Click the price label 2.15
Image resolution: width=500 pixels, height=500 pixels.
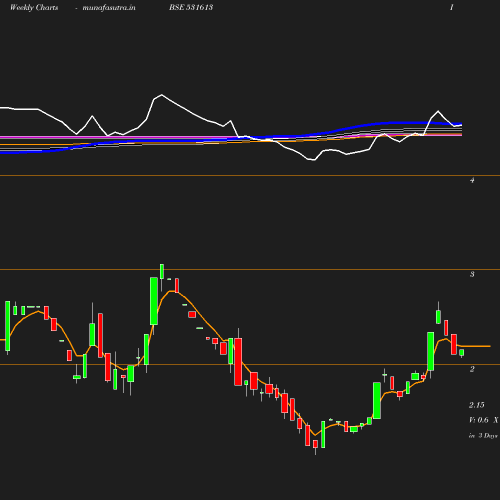[x=477, y=405]
